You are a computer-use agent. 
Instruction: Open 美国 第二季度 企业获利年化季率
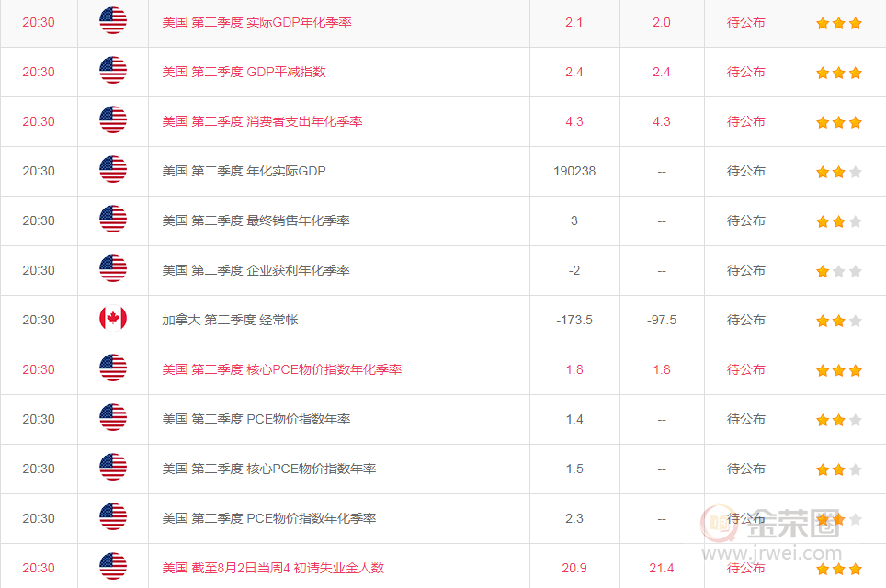click(x=256, y=270)
